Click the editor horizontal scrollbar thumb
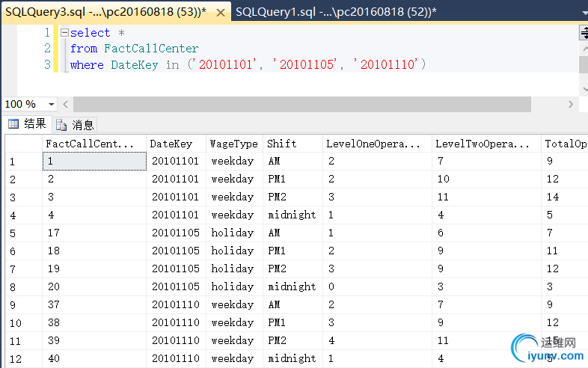 [302, 104]
